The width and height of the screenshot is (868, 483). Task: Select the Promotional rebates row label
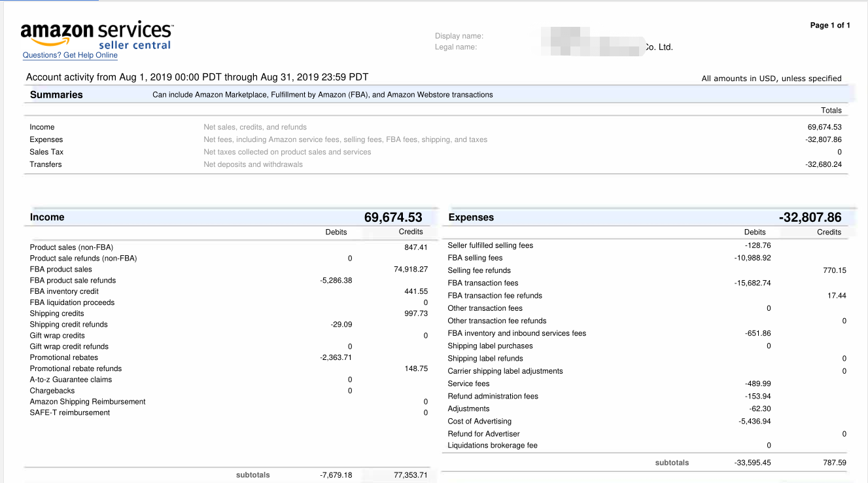[x=64, y=357]
